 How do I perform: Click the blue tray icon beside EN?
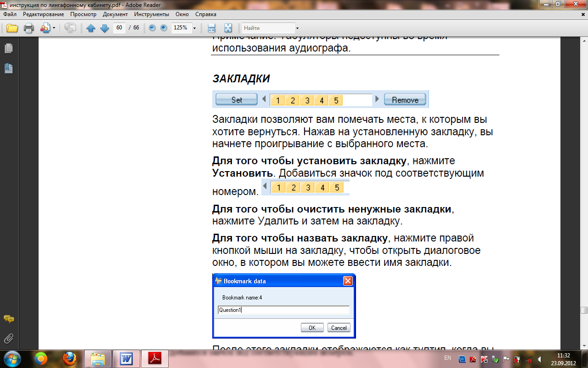click(462, 359)
